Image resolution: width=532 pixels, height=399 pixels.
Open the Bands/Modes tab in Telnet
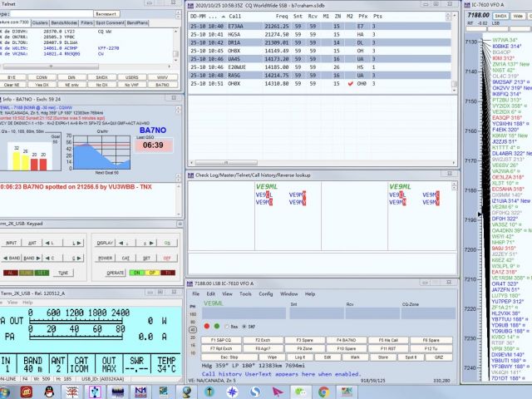tap(64, 22)
